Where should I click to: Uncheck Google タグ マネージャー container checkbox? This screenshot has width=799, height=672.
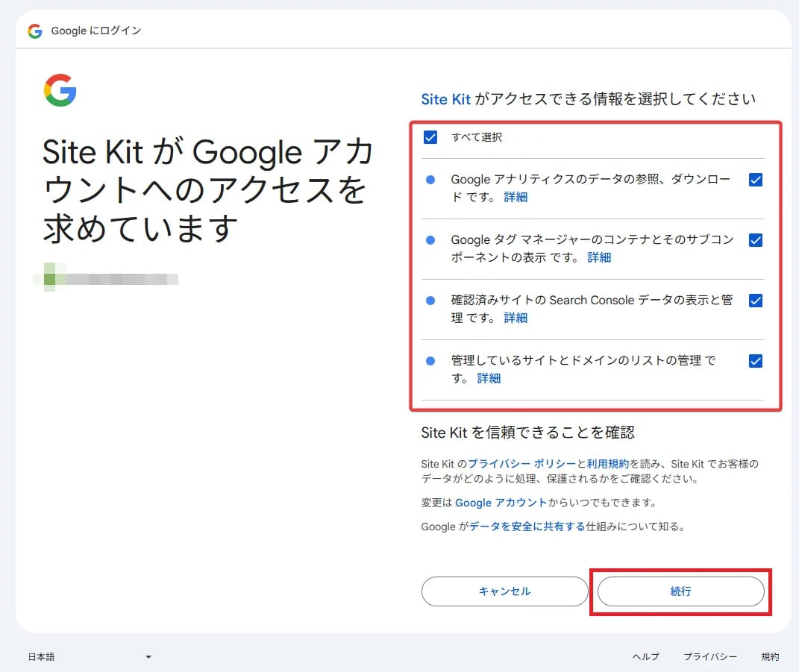(755, 240)
